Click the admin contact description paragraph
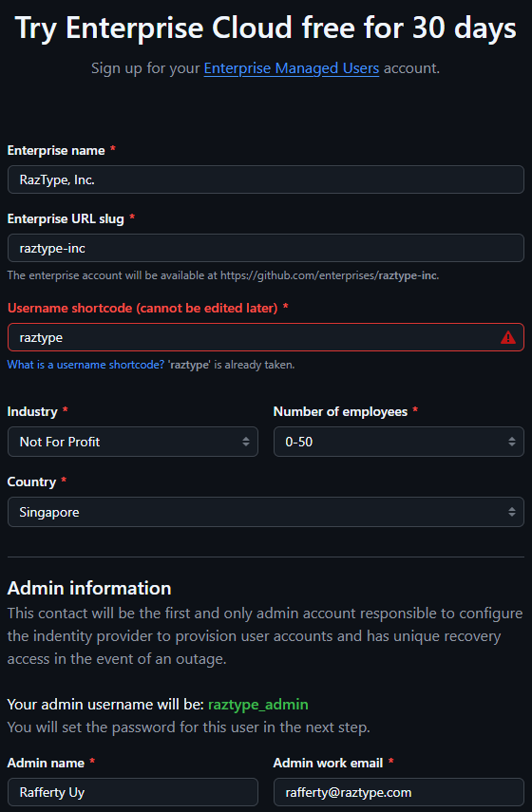This screenshot has width=532, height=812. 265,636
